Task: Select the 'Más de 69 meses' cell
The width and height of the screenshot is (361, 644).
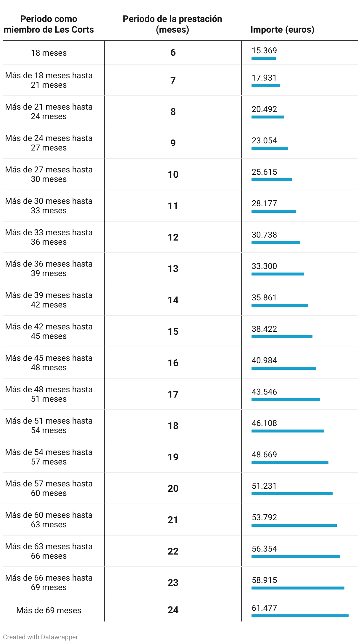Action: 49,610
